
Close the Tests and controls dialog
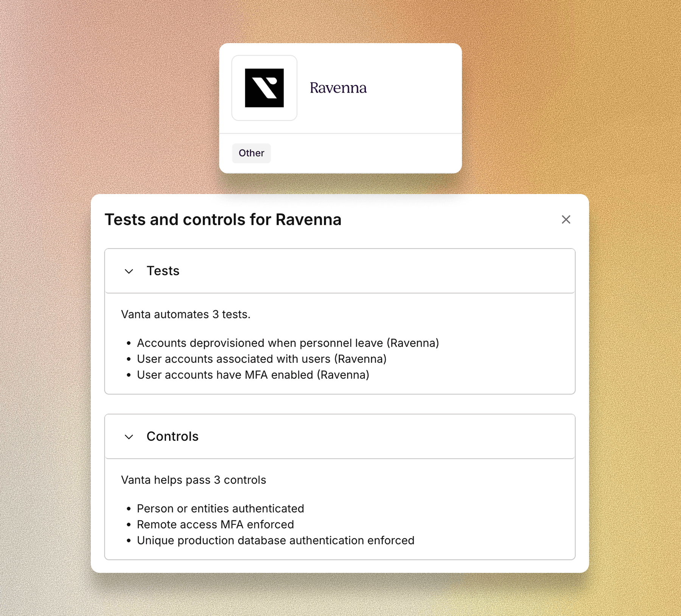tap(566, 219)
